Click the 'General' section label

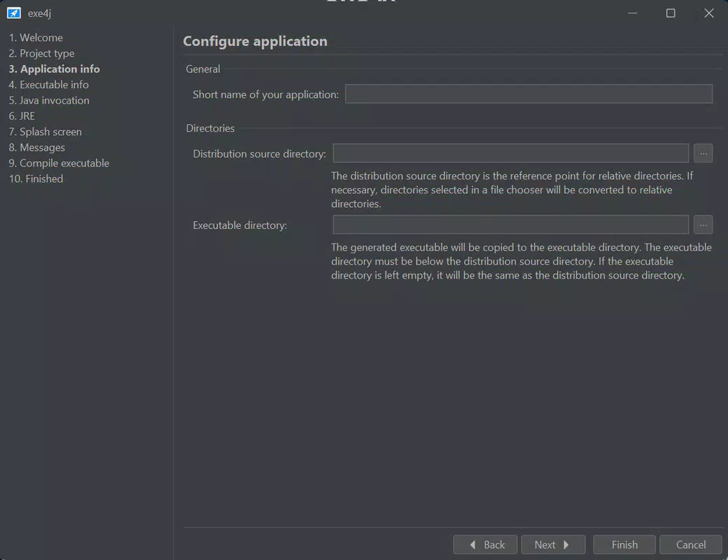click(203, 69)
